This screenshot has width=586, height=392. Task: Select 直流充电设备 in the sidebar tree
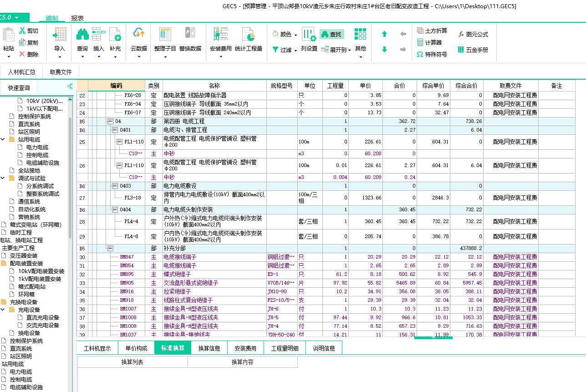click(43, 317)
